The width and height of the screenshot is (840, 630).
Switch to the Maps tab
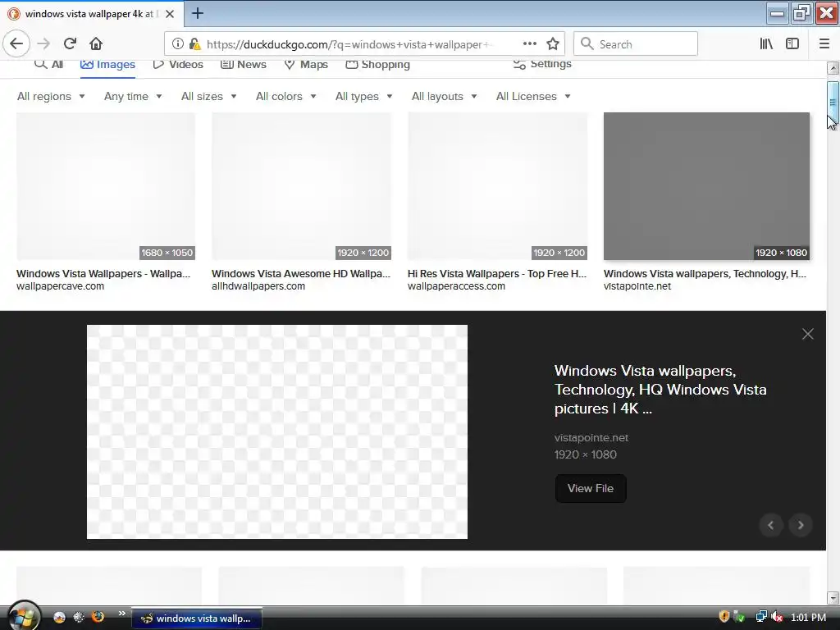[x=306, y=65]
